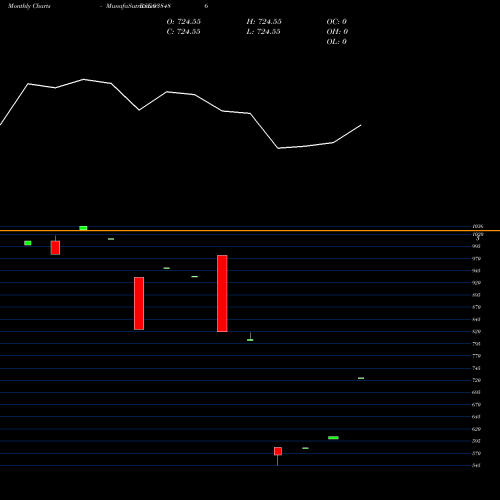Viewport: 500px width, 500px height.
Task: Click the "Monthly Charts" title text
Action: (x=29, y=6)
